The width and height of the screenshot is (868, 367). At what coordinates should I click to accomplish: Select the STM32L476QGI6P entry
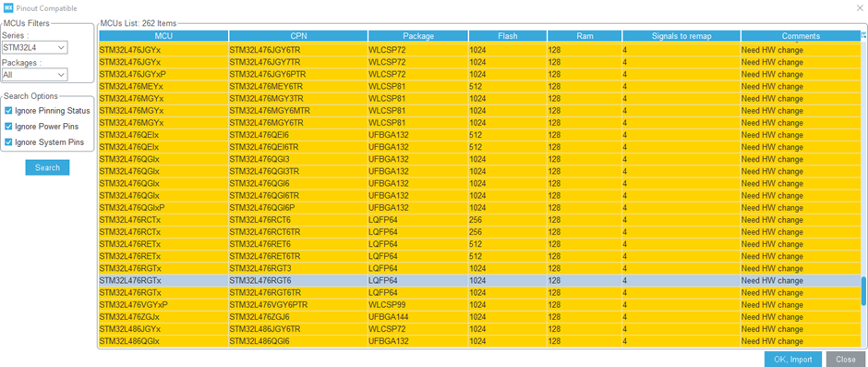pos(480,208)
